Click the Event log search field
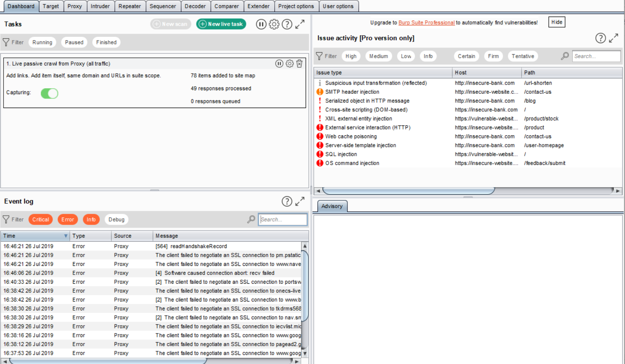625x364 pixels. click(x=283, y=220)
